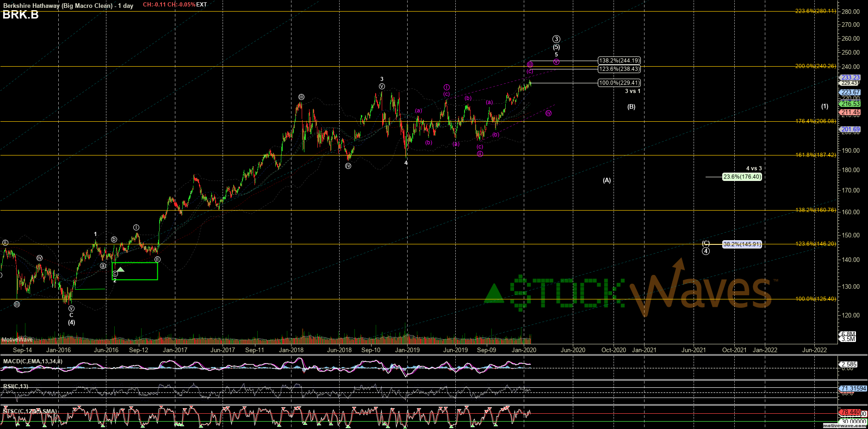
Task: Click Jun-2022 on the time axis
Action: point(814,350)
